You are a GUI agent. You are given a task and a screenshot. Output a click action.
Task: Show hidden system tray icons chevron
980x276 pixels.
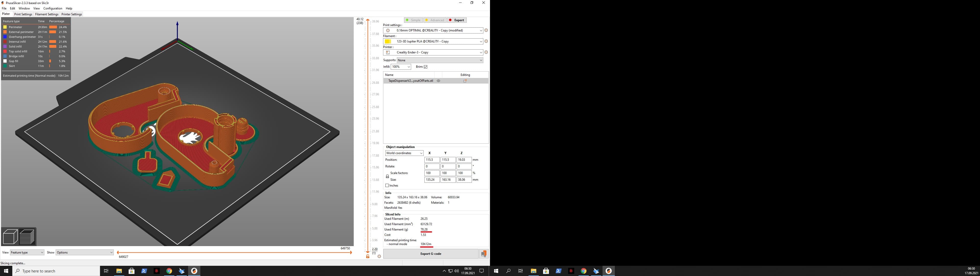pos(444,271)
